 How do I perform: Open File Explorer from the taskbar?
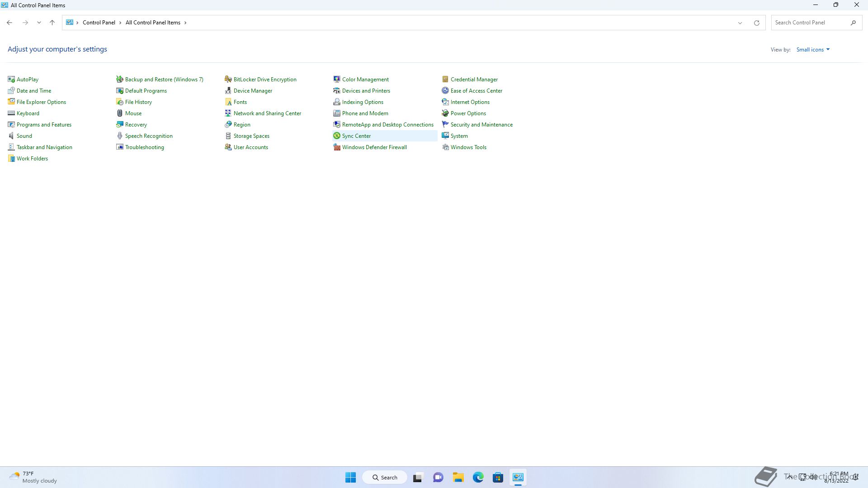tap(458, 477)
